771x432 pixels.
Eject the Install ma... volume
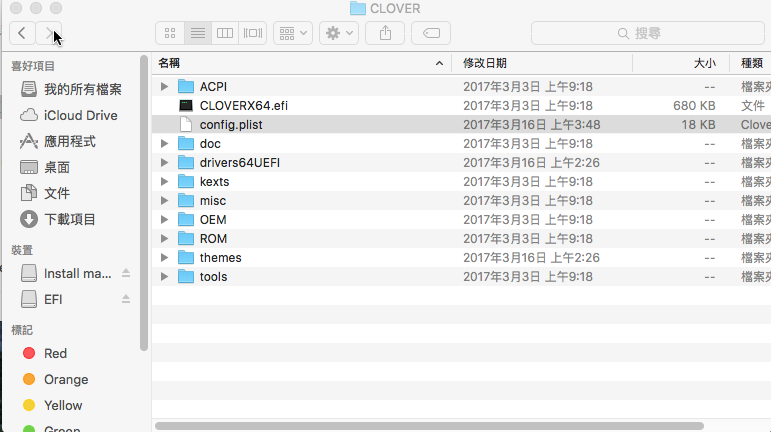126,273
